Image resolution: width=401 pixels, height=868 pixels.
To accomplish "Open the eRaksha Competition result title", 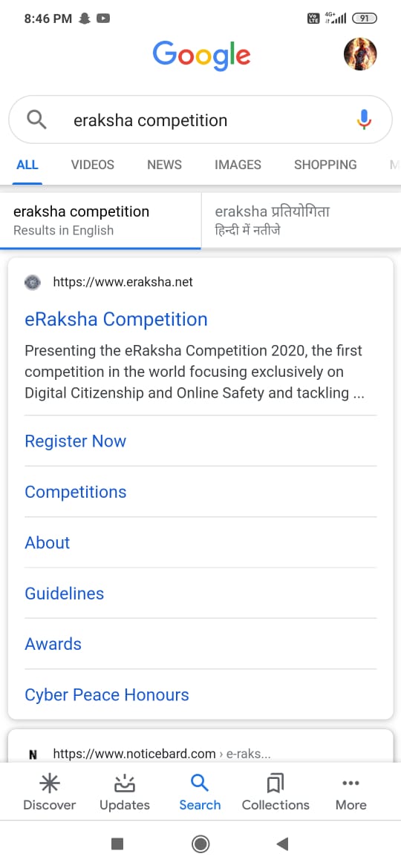I will pyautogui.click(x=117, y=319).
